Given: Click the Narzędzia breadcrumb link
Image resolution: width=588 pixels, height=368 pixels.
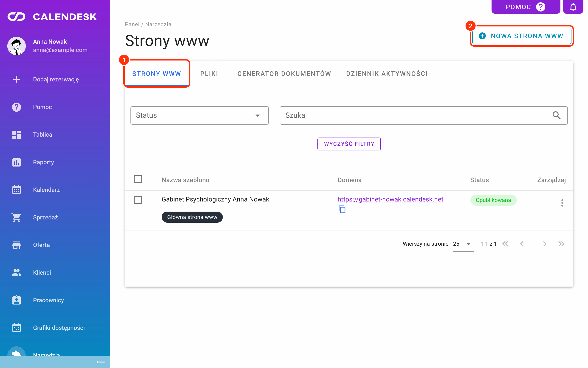Looking at the screenshot, I should click(158, 24).
